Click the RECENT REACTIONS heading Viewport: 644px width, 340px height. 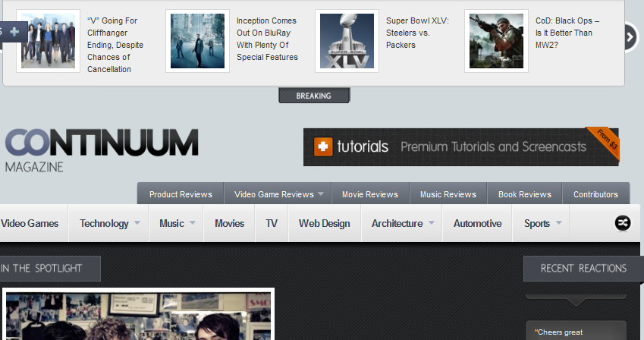[583, 269]
